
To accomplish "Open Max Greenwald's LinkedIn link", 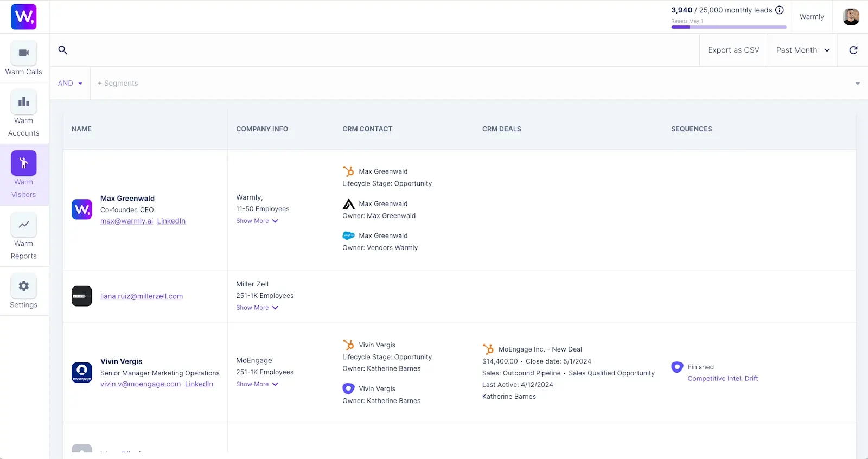I will point(171,221).
